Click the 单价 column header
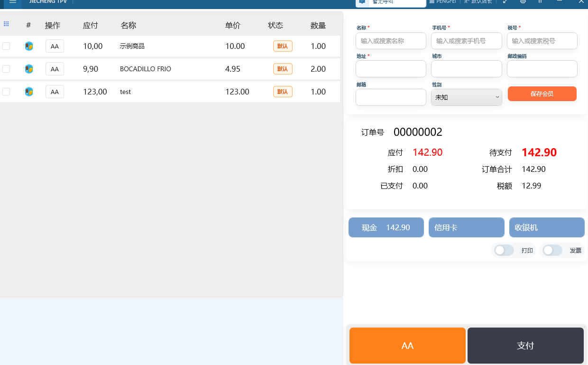Screen dimensions: 588x365 click(x=233, y=26)
